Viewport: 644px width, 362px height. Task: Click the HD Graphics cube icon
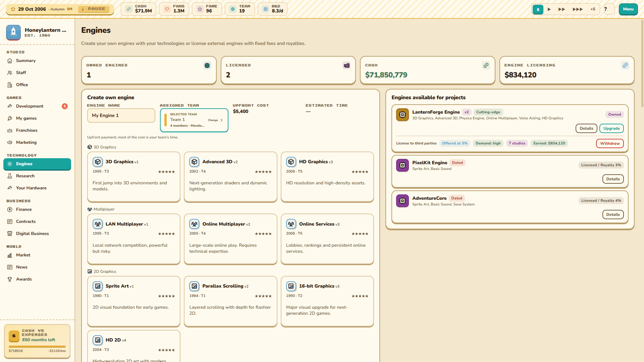click(291, 162)
